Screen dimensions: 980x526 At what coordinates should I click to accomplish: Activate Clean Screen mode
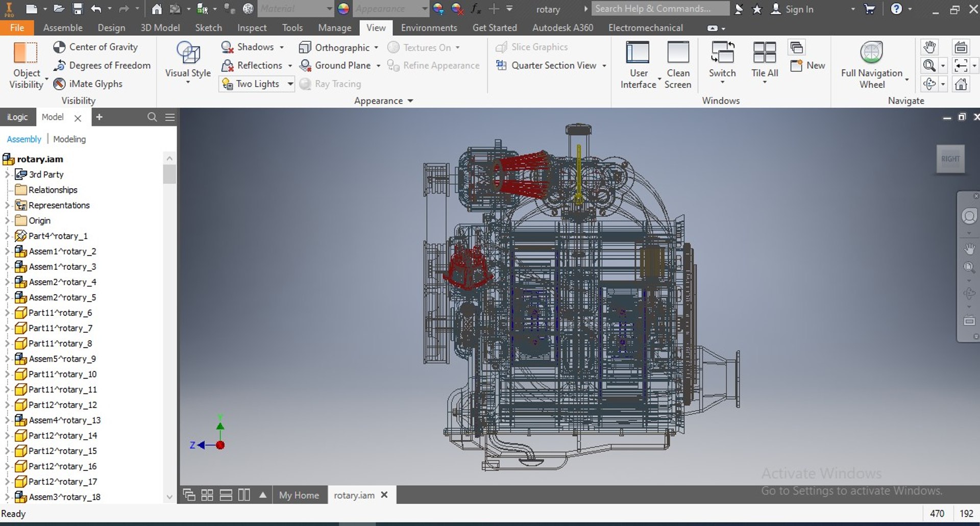click(678, 65)
